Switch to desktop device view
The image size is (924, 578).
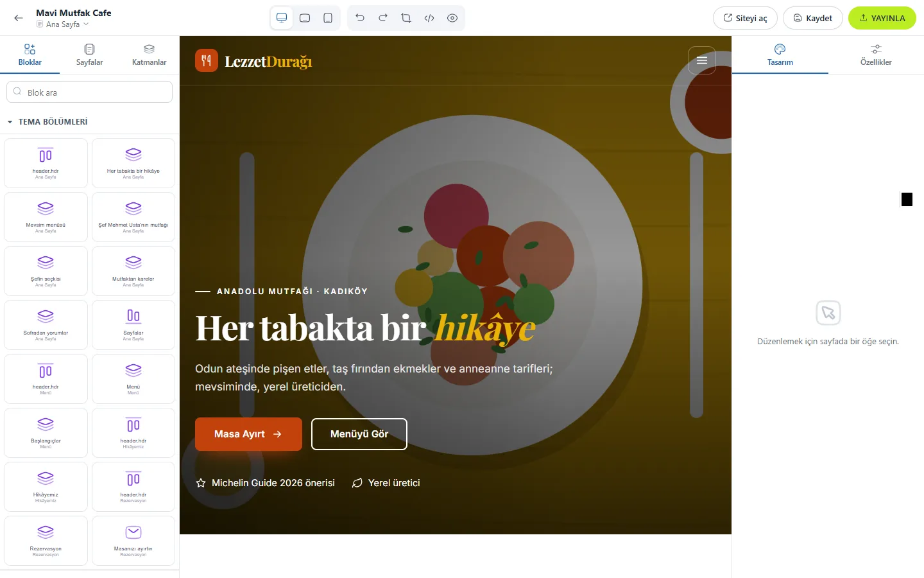click(x=282, y=18)
